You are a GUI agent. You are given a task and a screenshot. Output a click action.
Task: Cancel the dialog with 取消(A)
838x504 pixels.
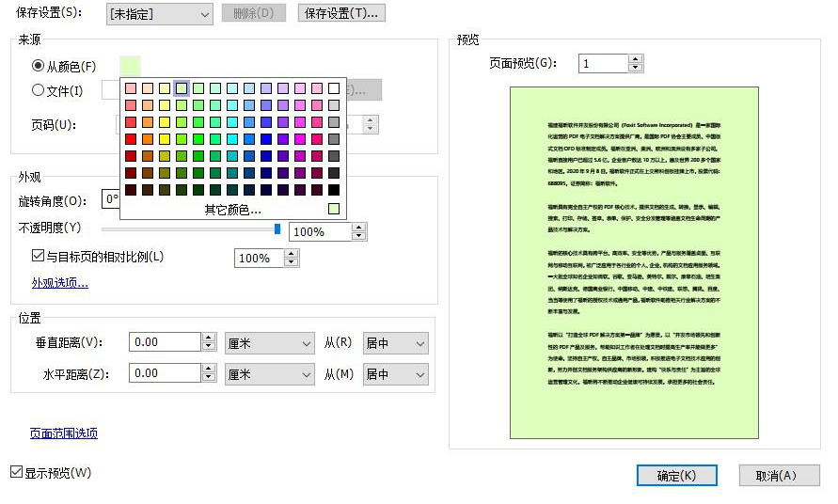click(779, 476)
